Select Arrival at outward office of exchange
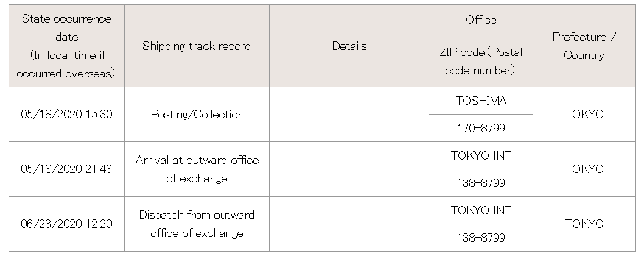The height and width of the screenshot is (262, 644). (197, 169)
